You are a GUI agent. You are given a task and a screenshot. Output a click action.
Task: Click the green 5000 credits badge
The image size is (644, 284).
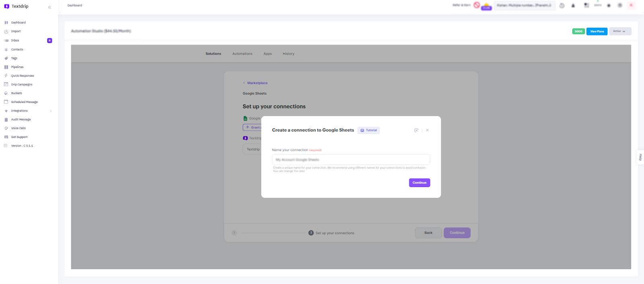click(x=578, y=31)
